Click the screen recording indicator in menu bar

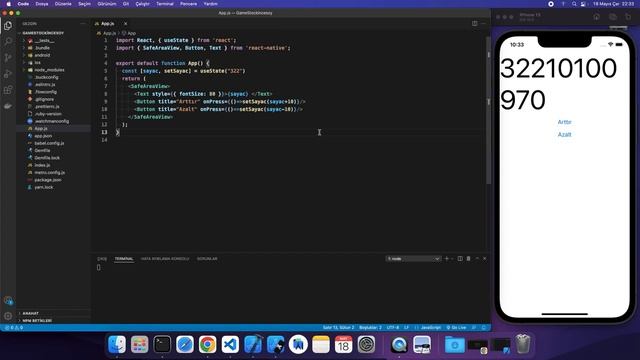tap(551, 4)
